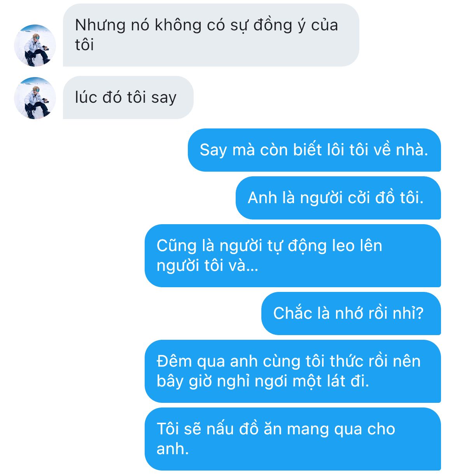455x476 pixels.
Task: Tap the 'Say mà còn biết lôi tôi về nhà' bubble
Action: (314, 150)
